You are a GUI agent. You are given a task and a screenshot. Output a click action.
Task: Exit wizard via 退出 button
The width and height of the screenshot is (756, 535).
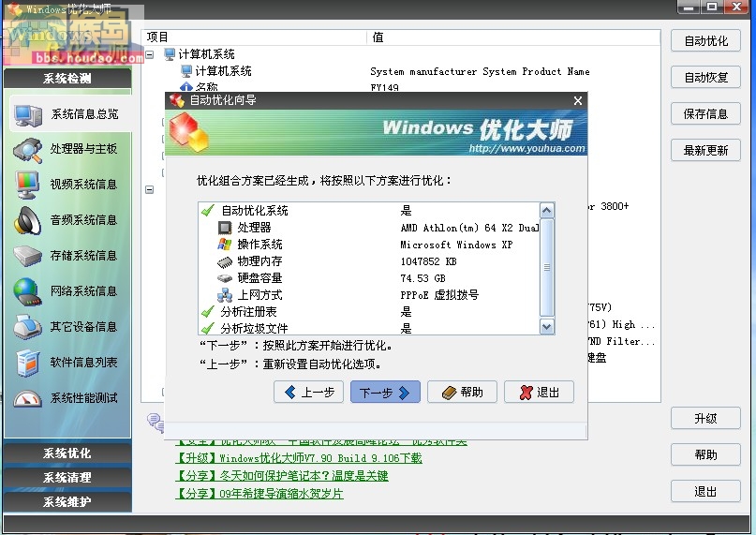pos(539,392)
